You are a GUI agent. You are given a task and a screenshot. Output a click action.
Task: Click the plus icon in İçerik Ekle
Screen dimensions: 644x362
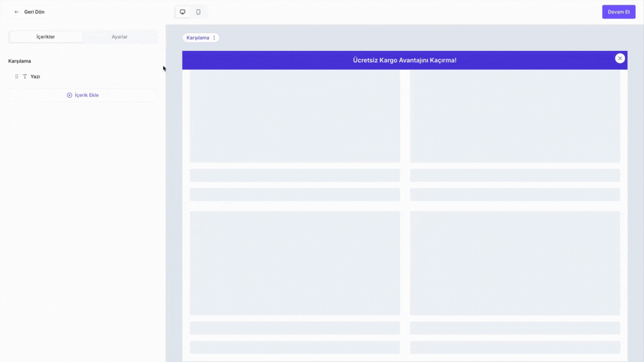click(69, 95)
